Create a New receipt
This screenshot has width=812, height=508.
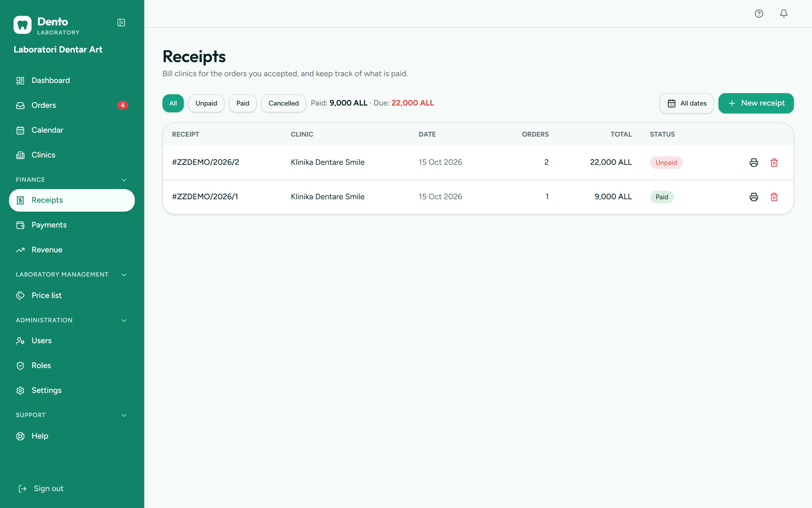(756, 103)
